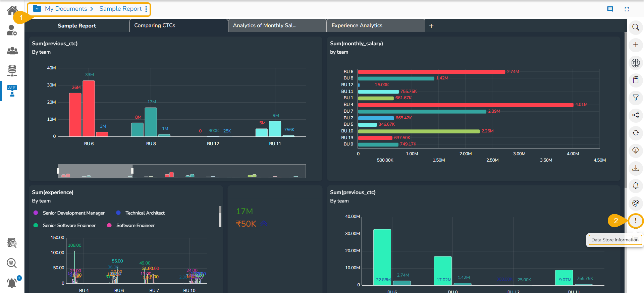644x293 pixels.
Task: Switch to the Comparing CTCs tab
Action: (178, 25)
